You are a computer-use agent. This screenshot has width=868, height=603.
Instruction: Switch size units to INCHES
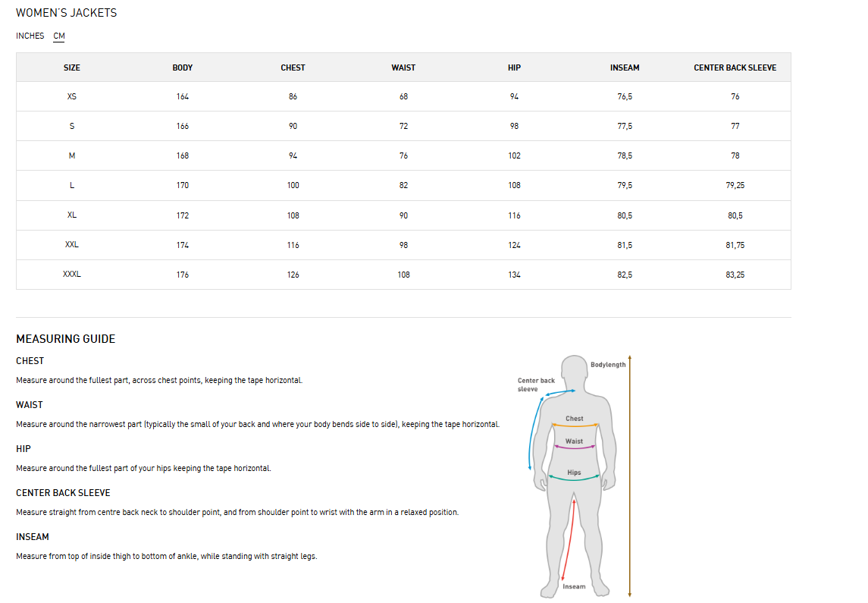click(x=30, y=36)
